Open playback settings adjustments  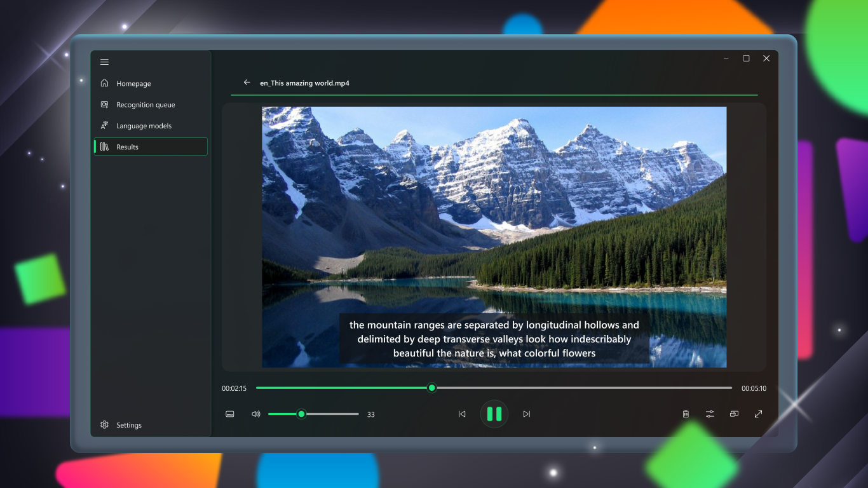[710, 414]
